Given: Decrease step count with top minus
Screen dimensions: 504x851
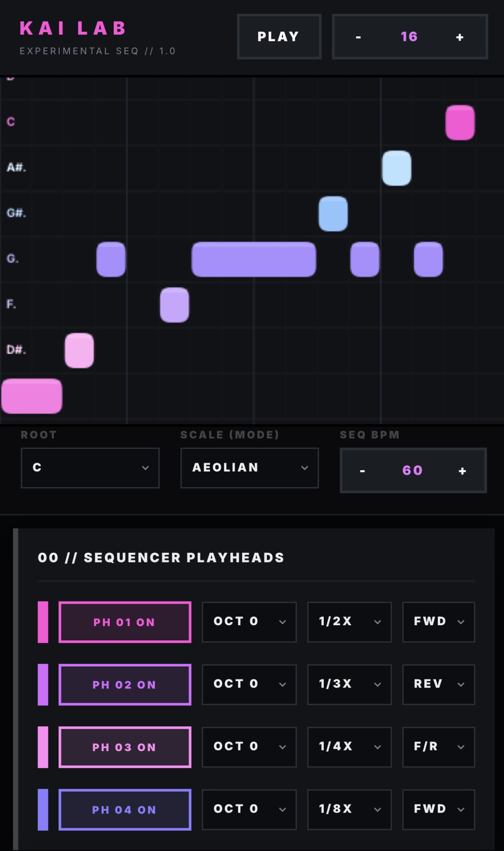Looking at the screenshot, I should 358,37.
